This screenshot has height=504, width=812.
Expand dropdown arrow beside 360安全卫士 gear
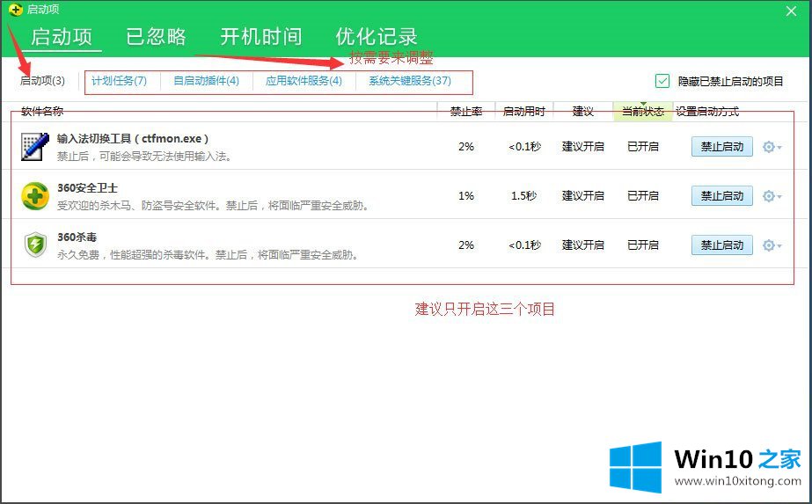pos(779,197)
